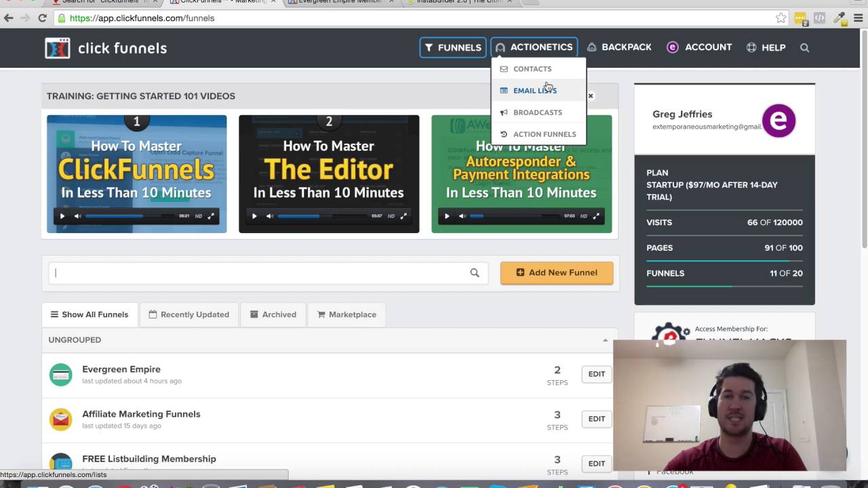Open the Funnels navigation menu

pyautogui.click(x=453, y=47)
